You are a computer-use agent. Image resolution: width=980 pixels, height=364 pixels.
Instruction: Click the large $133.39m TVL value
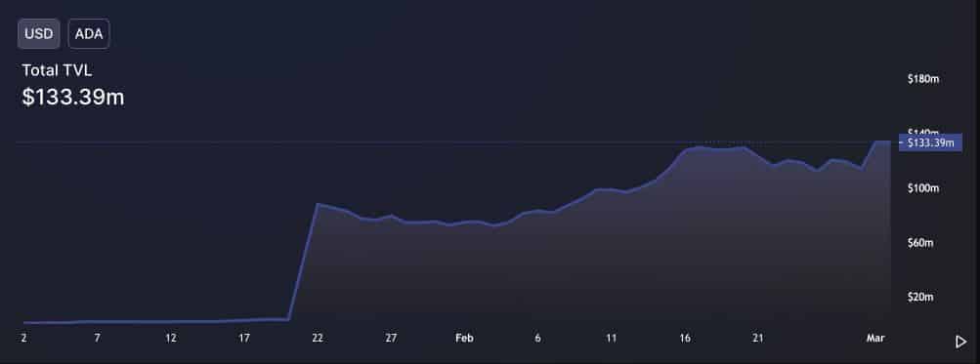(x=73, y=97)
